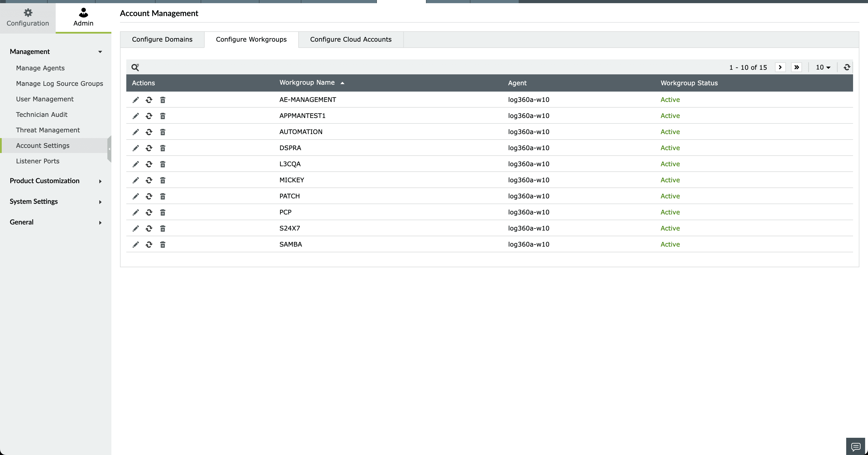
Task: Sync the SAMBA workgroup row
Action: (x=149, y=245)
